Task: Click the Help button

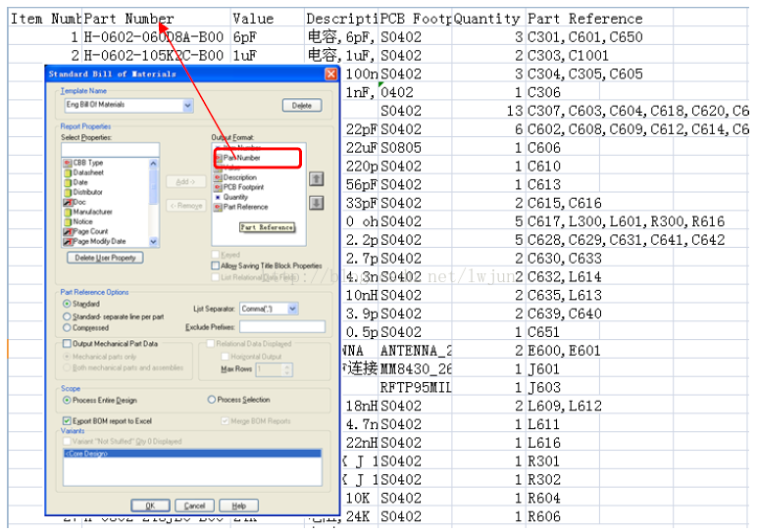Action: pos(239,506)
